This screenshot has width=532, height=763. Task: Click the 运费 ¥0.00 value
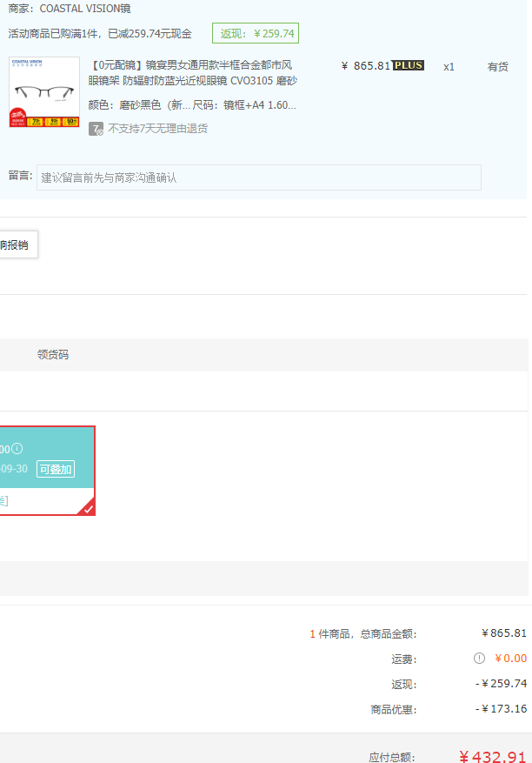point(510,659)
